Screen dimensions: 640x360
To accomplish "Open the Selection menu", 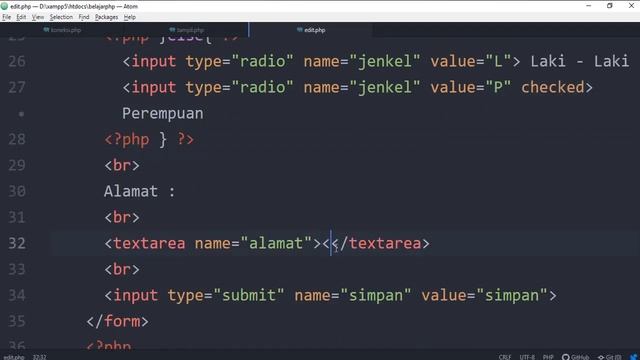I will coord(61,17).
